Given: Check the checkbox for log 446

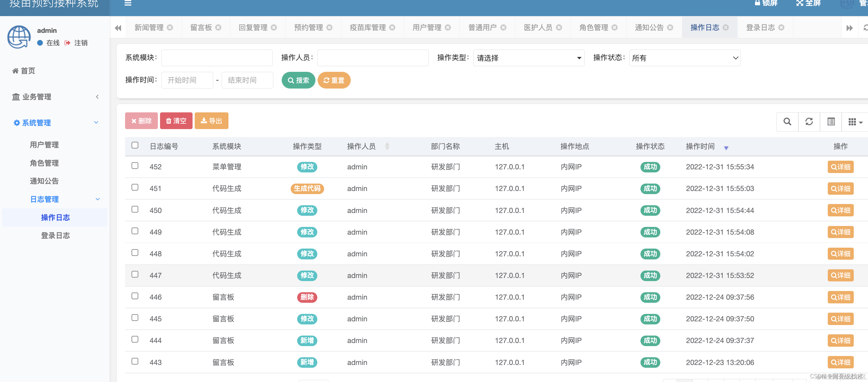Looking at the screenshot, I should (x=135, y=296).
